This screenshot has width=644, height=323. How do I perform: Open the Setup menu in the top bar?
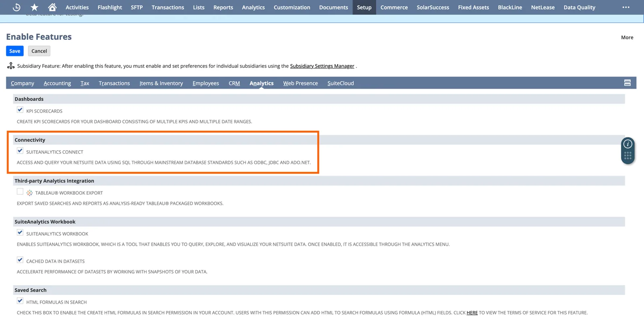364,7
